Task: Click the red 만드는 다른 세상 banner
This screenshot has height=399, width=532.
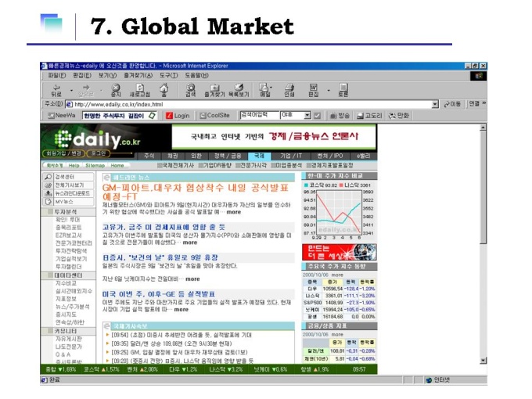Action: [339, 252]
